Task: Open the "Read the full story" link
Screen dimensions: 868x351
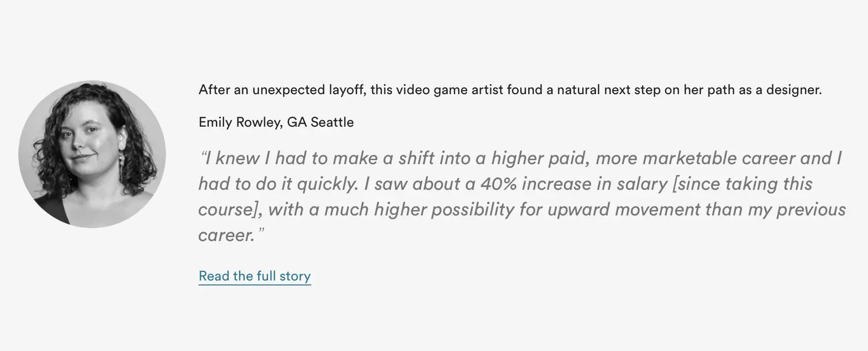Action: (x=255, y=276)
